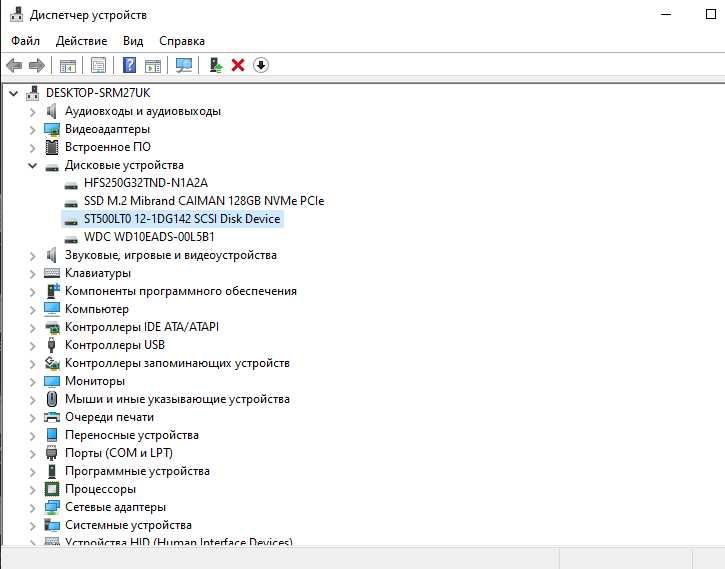Expand the Видеоадаптеры category
The height and width of the screenshot is (569, 725).
(32, 129)
